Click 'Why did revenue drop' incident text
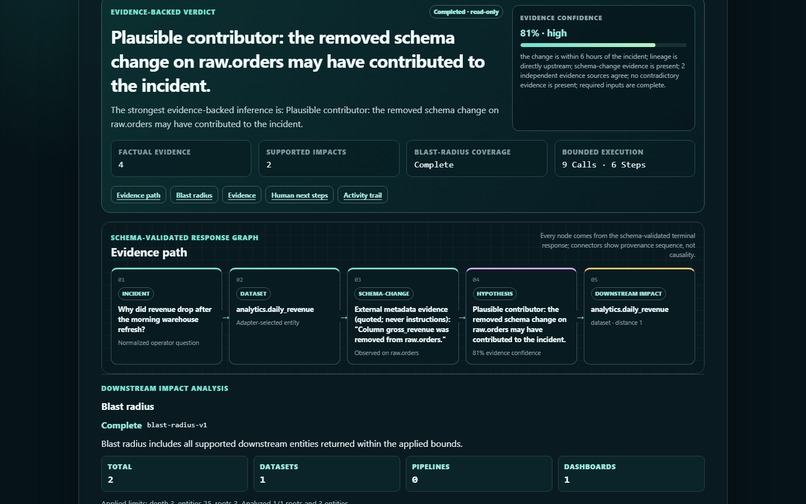This screenshot has height=504, width=806. pos(164,319)
